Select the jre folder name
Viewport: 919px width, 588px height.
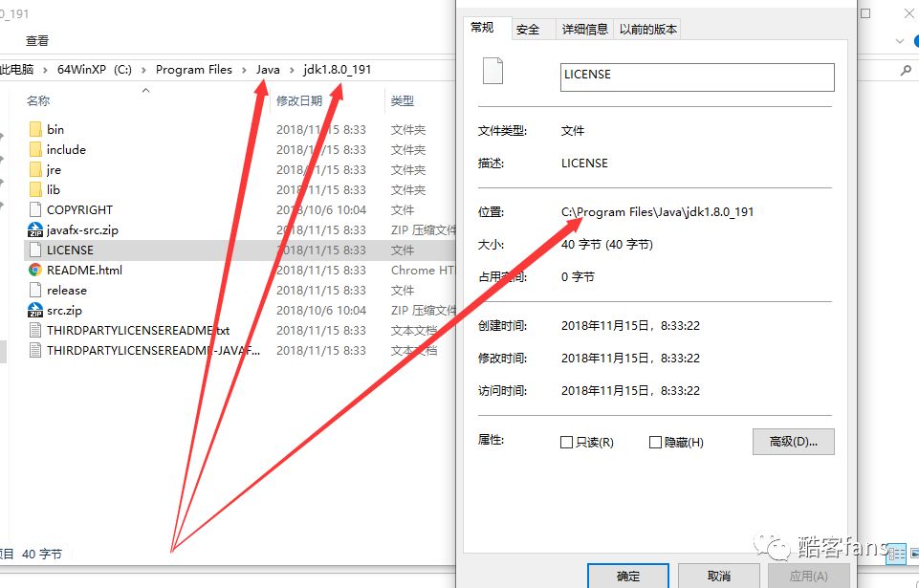[54, 169]
